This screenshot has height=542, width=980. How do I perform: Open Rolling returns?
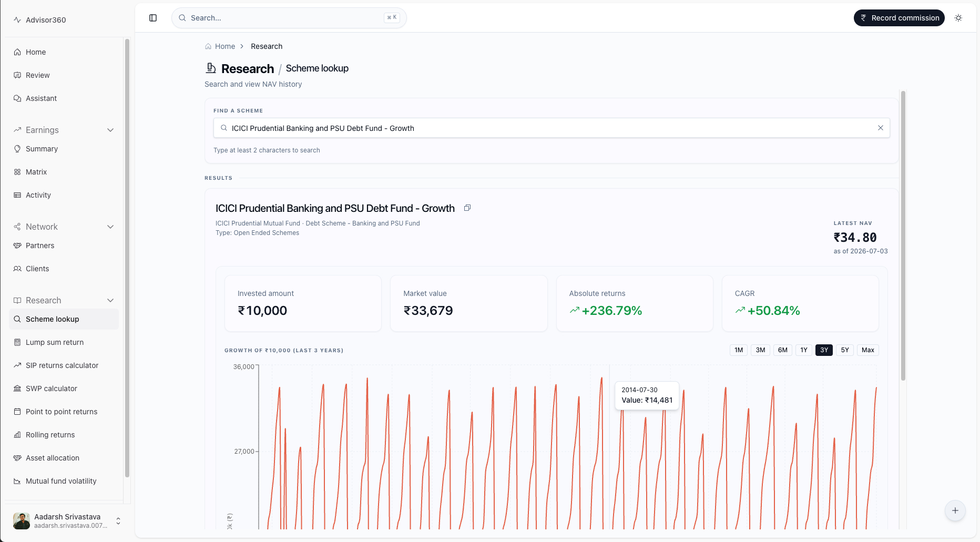tap(64, 435)
